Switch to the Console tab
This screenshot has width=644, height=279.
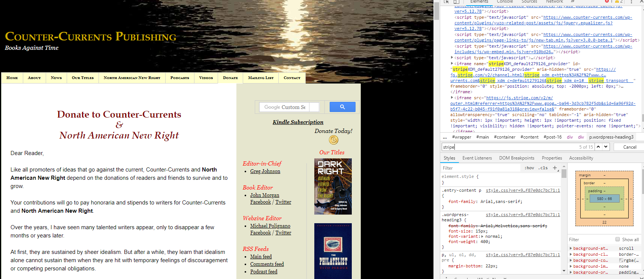[505, 1]
